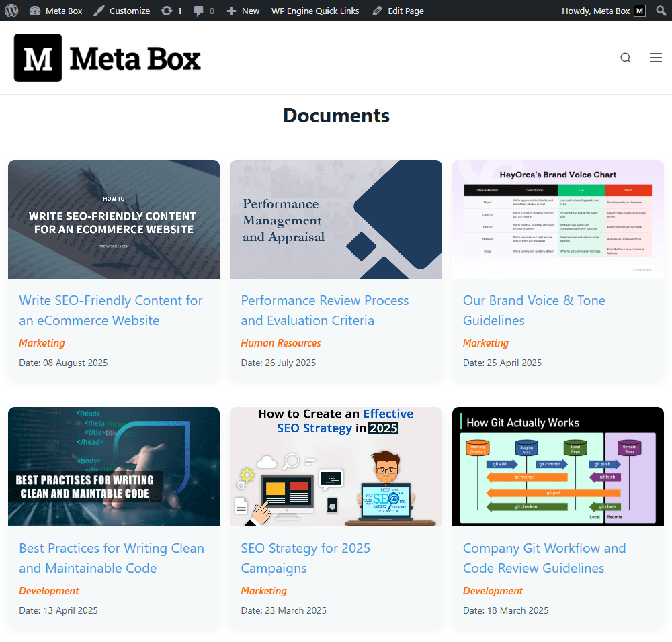Screen dimensions: 672x642
Task: Click Edit Page in admin bar
Action: coord(398,11)
